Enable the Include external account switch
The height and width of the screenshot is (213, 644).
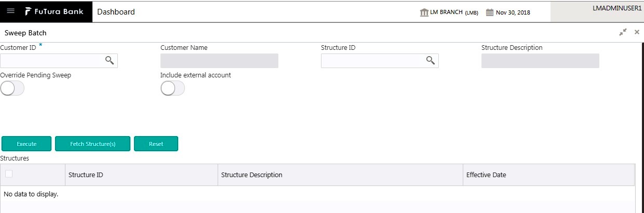tap(173, 89)
